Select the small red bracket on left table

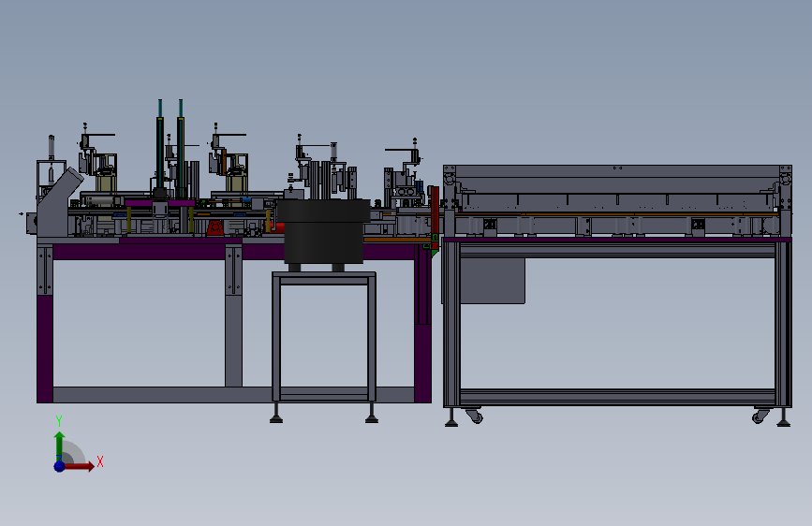point(215,227)
